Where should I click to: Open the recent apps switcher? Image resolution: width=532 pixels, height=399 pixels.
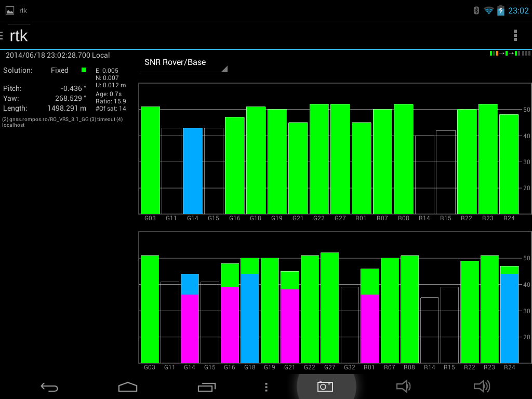(206, 387)
